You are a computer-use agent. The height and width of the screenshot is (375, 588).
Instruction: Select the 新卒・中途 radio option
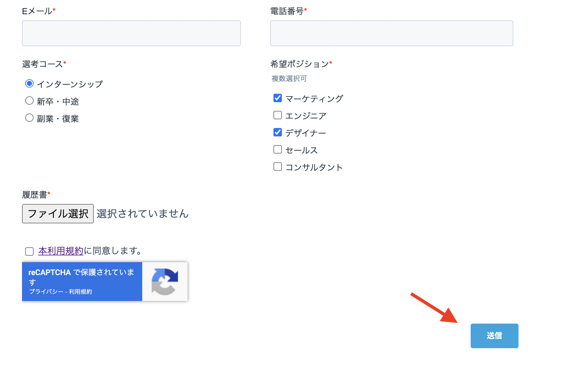pos(29,101)
